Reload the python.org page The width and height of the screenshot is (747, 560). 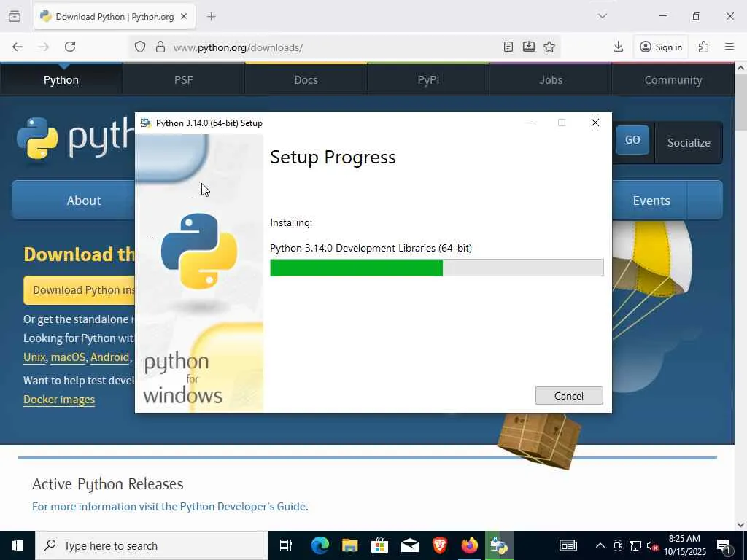point(70,47)
